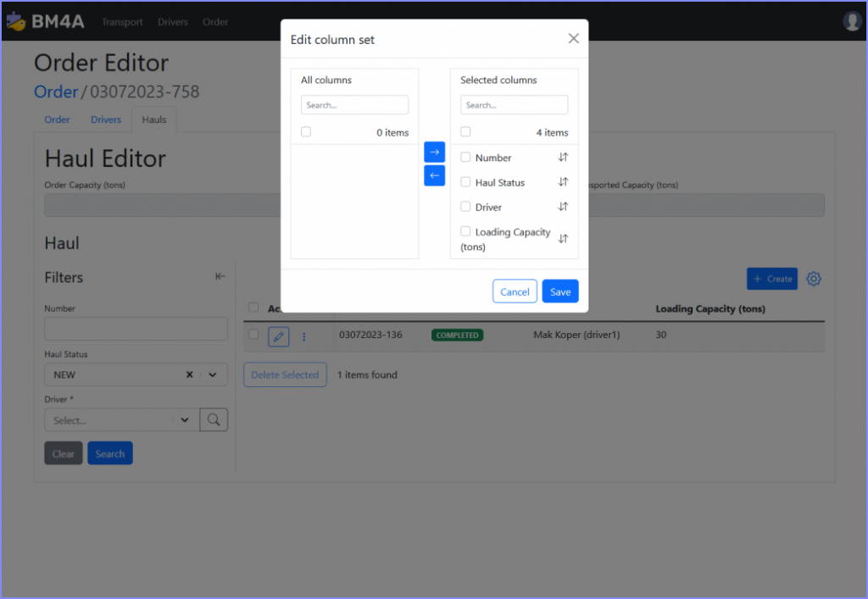Select the 03072023-136 row checkbox
The width and height of the screenshot is (868, 599).
253,334
